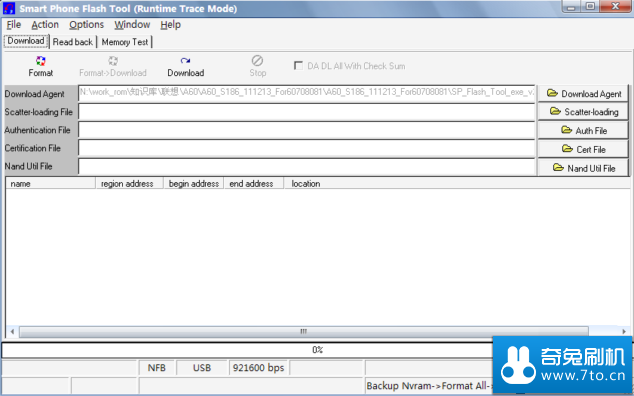This screenshot has height=396, width=634.
Task: Minimize the Flash Tool window
Action: point(571,7)
